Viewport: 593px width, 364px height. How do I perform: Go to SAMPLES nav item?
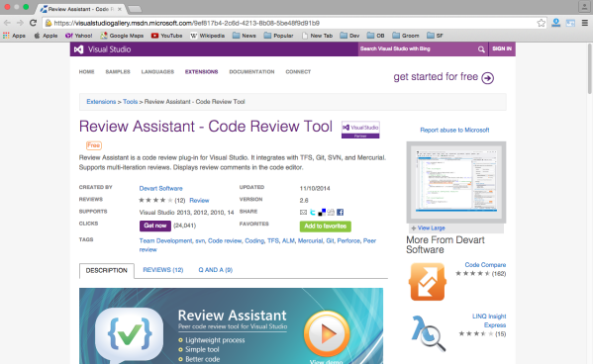click(118, 72)
